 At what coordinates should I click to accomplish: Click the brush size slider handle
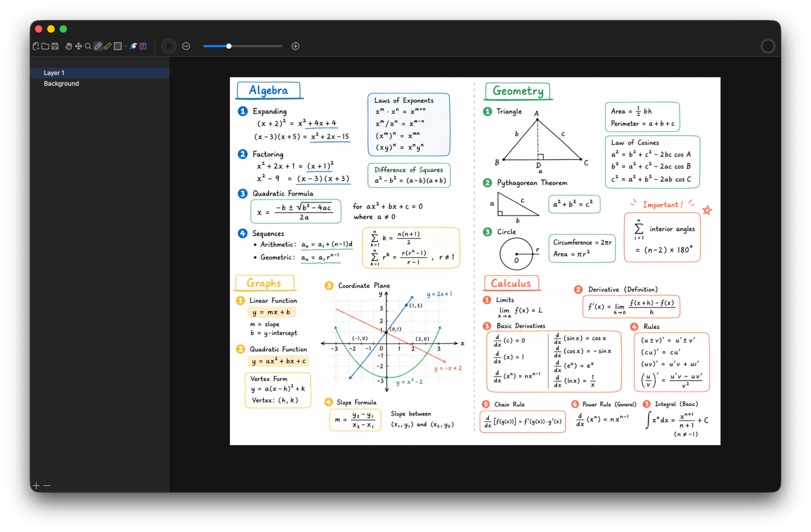click(229, 46)
